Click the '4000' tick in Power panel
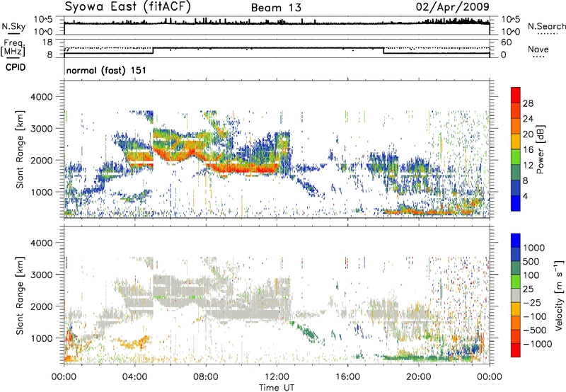Image resolution: width=566 pixels, height=392 pixels. (42, 97)
